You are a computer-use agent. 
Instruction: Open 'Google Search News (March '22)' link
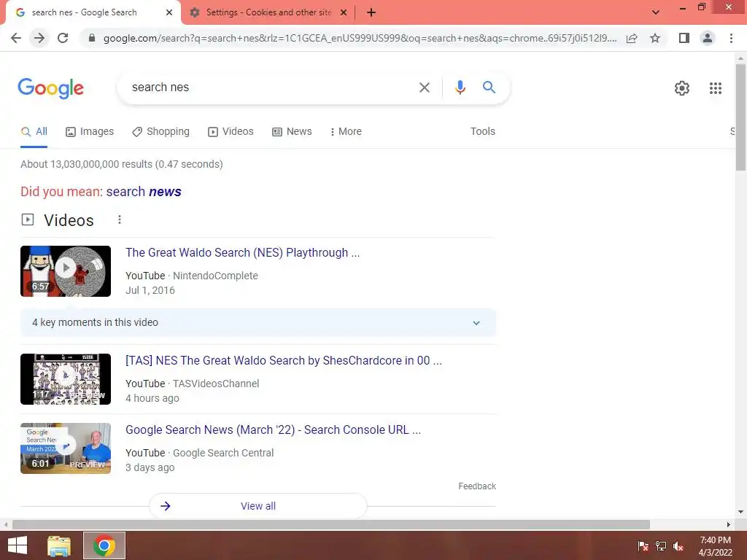tap(273, 429)
